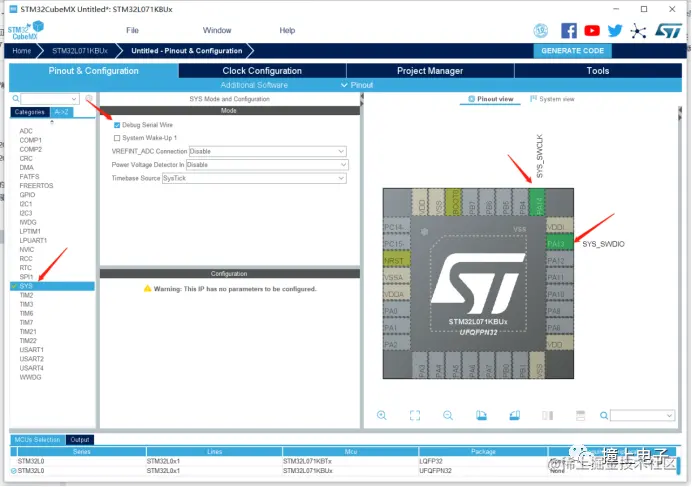Viewport: 692px width, 487px height.
Task: Click the BOOT0 pin on the chip
Action: click(453, 202)
